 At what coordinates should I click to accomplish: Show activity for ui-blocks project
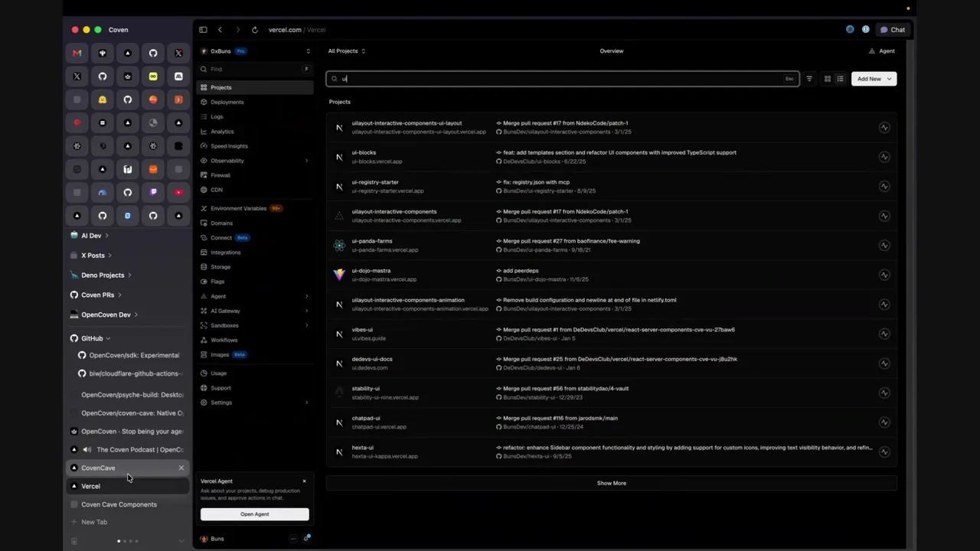884,157
